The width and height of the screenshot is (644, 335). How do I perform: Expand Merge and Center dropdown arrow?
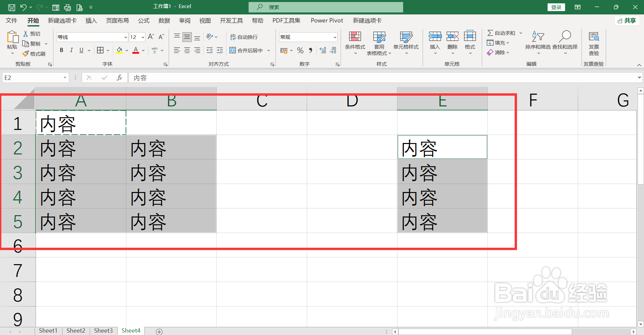(269, 50)
